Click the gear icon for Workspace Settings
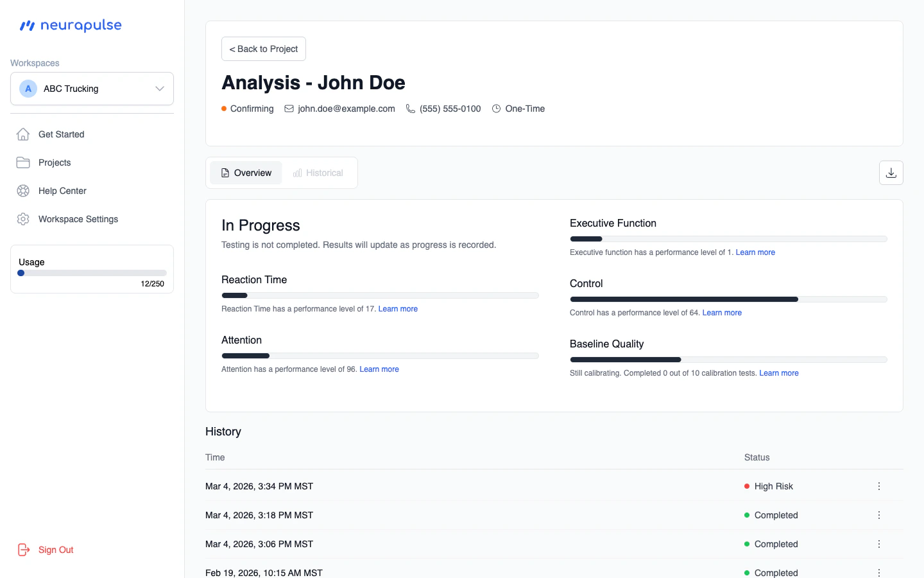The width and height of the screenshot is (924, 578). point(23,219)
